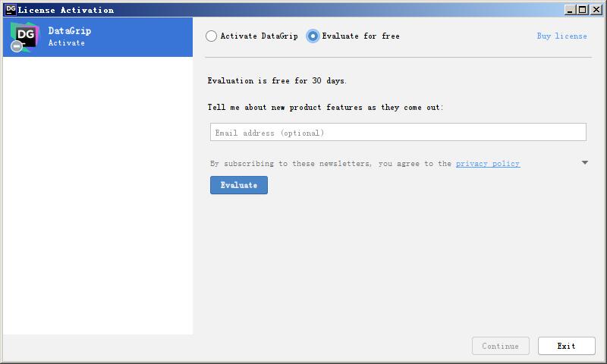Screen dimensions: 607x364
Task: Focus the Email address input field
Action: [x=398, y=132]
